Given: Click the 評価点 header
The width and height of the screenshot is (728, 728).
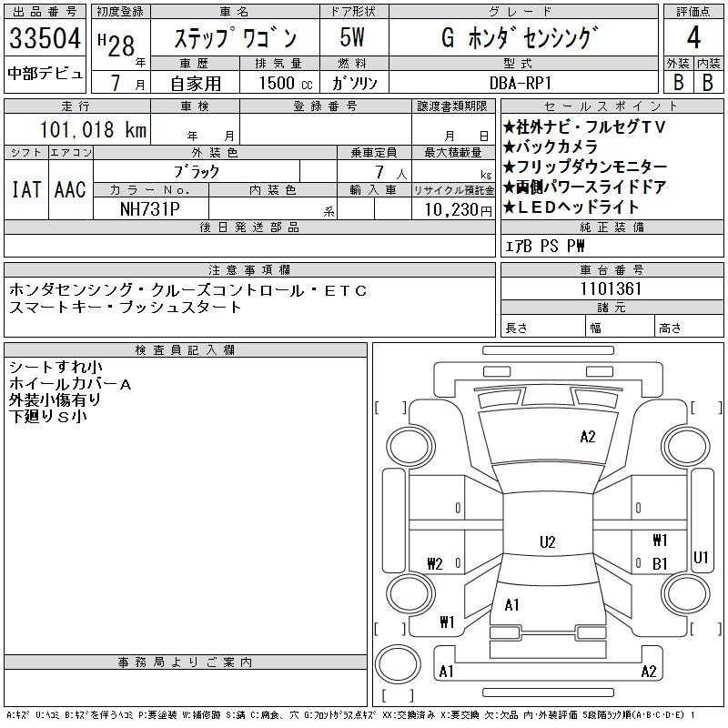Looking at the screenshot, I should point(693,12).
